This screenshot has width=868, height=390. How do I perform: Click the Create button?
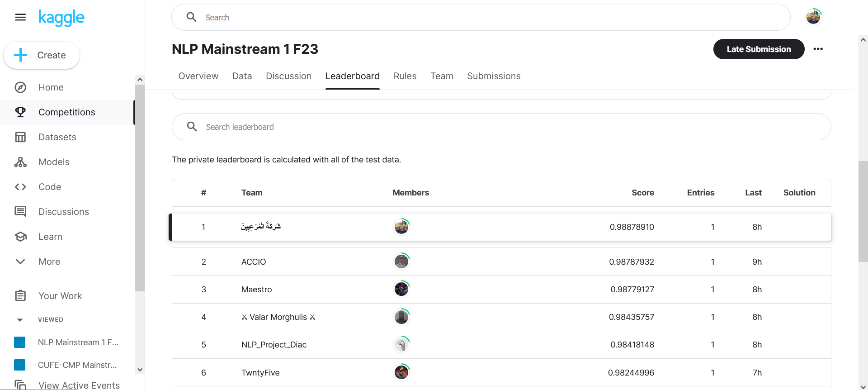42,55
